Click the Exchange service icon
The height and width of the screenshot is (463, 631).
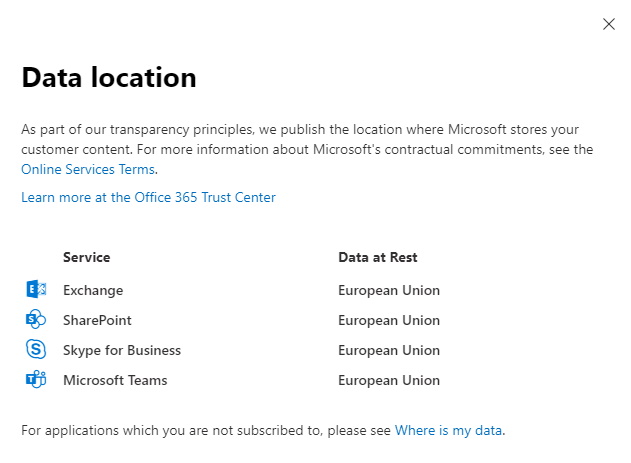(36, 289)
